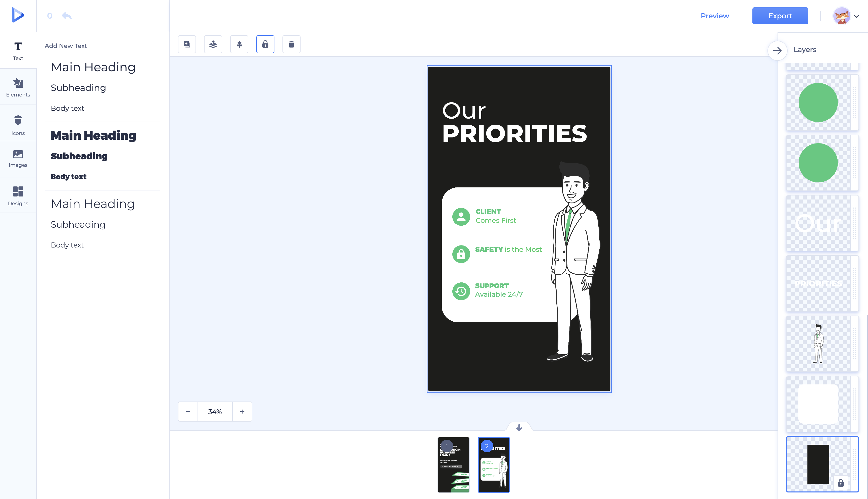Select the white rounded rectangle layer

click(x=822, y=404)
